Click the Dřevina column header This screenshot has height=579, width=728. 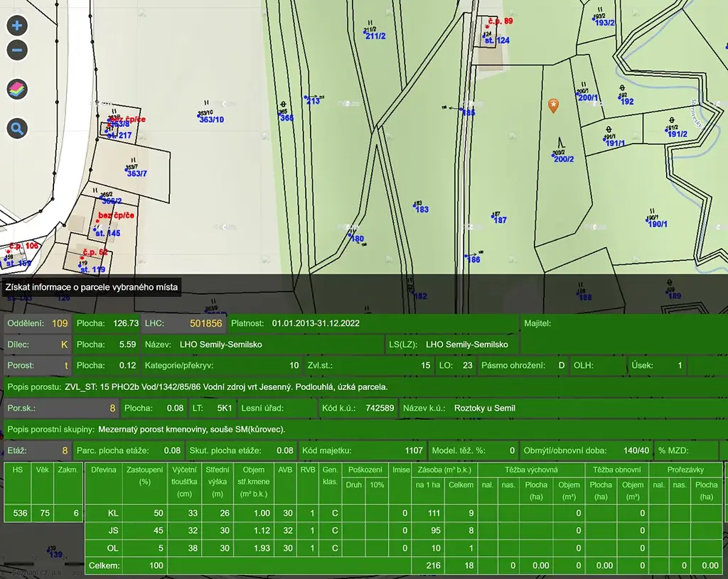point(102,470)
